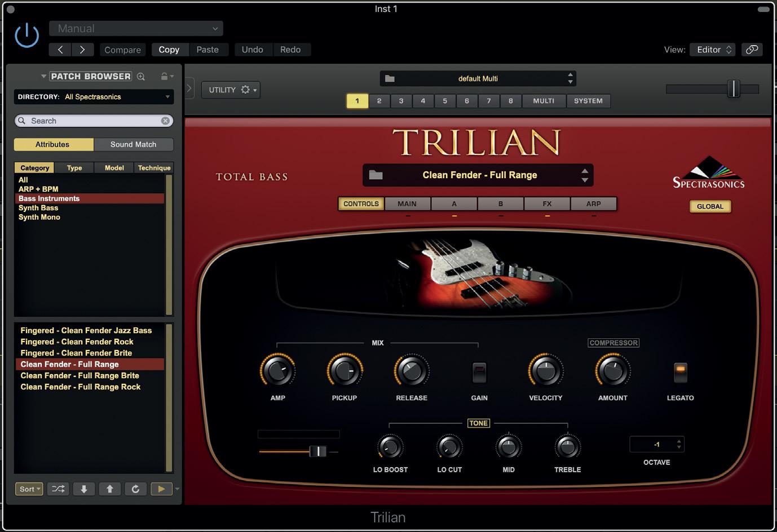Viewport: 777px width, 532px height.
Task: Click the RELEASE knob
Action: point(412,371)
